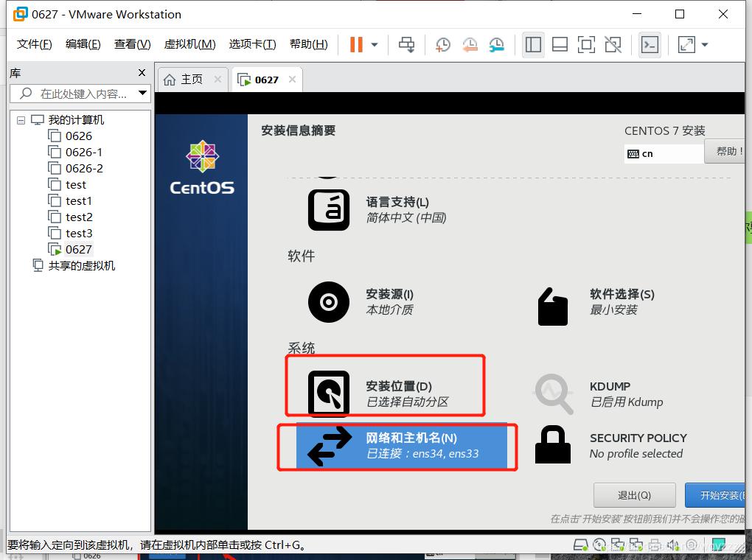Viewport: 752px width, 560px height.
Task: Revert the VM to its snapshot
Action: pyautogui.click(x=470, y=44)
